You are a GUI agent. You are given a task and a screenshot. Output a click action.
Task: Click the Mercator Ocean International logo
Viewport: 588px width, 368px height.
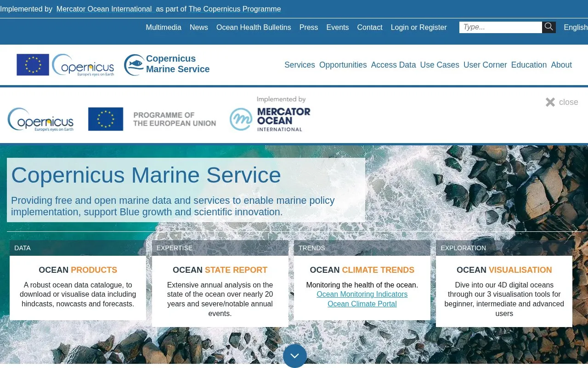tap(270, 114)
